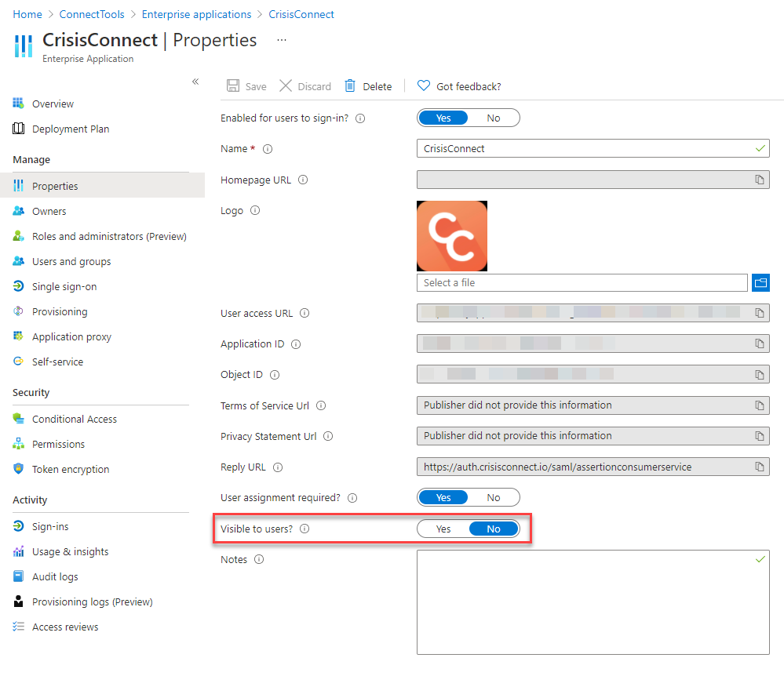
Task: Set Enabled for users to sign-in to Yes
Action: point(443,118)
